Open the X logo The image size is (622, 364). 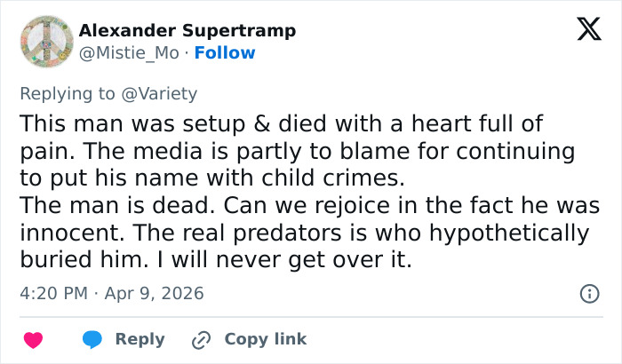587,31
